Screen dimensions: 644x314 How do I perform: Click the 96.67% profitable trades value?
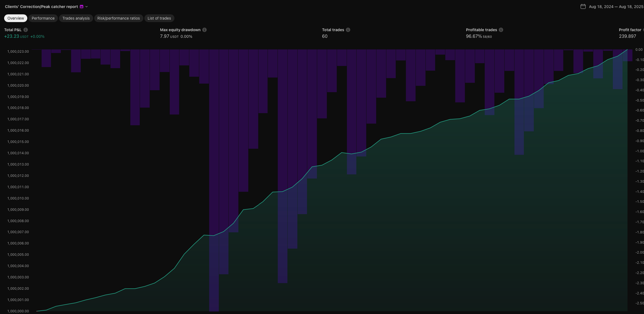(474, 36)
